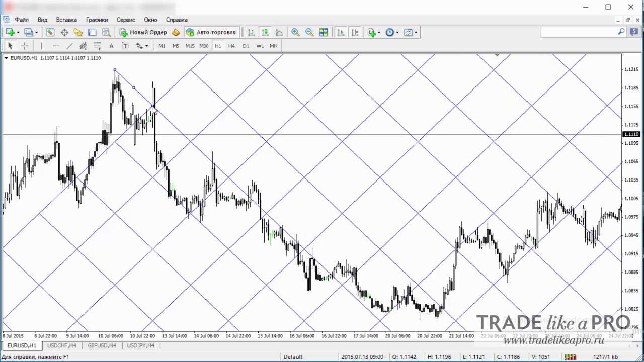644x362 pixels.
Task: Select the text label tool
Action: click(x=111, y=46)
